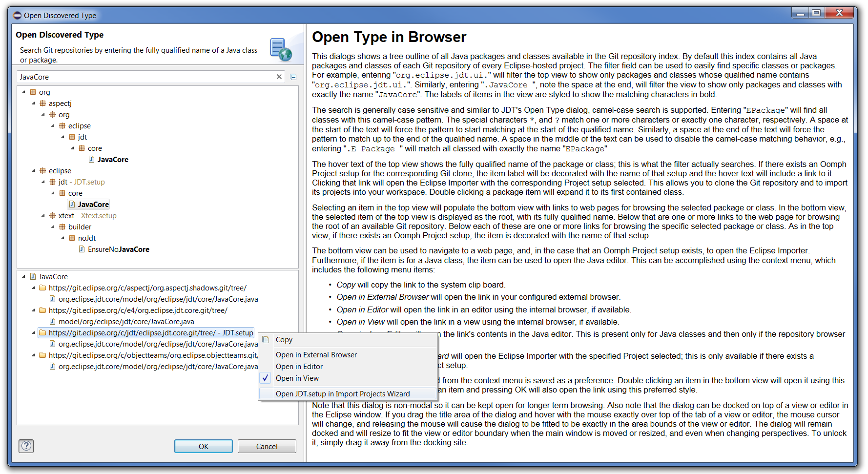
Task: Collapse the builder package node
Action: pyautogui.click(x=53, y=227)
